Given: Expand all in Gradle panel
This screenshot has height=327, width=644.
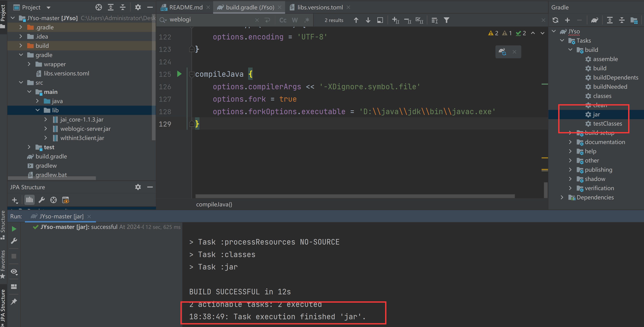Looking at the screenshot, I should click(x=610, y=20).
